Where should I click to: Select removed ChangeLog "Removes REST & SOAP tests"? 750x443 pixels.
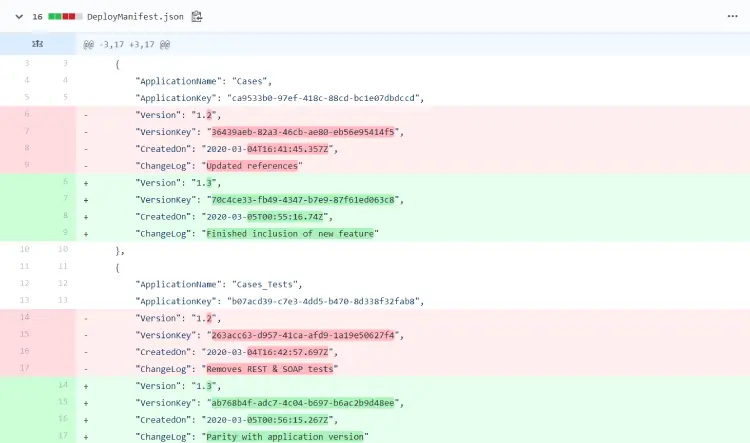point(237,369)
